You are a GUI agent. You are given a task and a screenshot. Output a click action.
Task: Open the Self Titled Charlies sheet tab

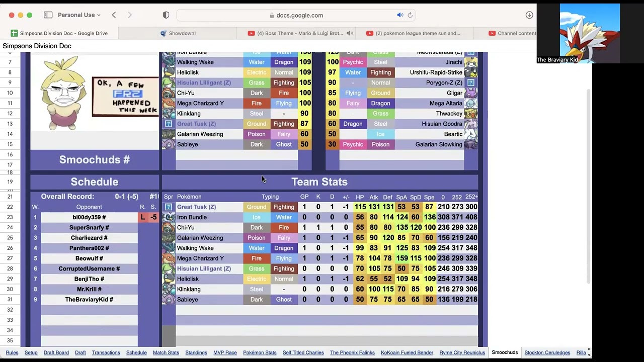point(303,352)
